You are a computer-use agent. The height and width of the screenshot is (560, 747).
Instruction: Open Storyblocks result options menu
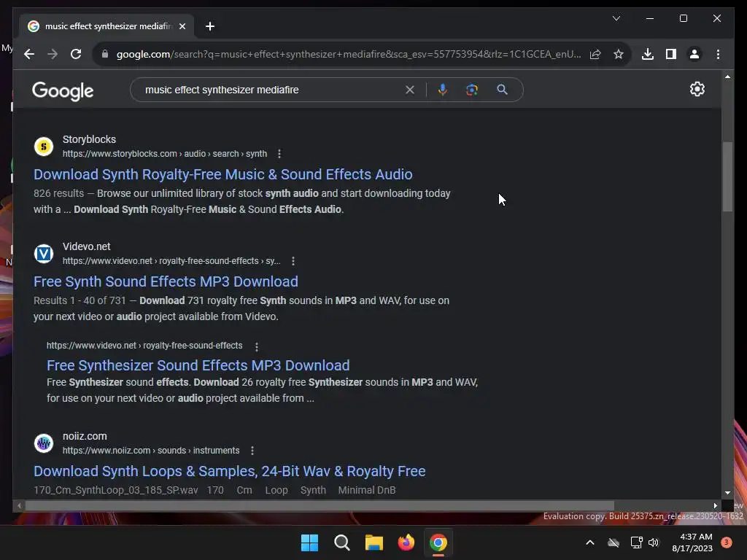[279, 154]
